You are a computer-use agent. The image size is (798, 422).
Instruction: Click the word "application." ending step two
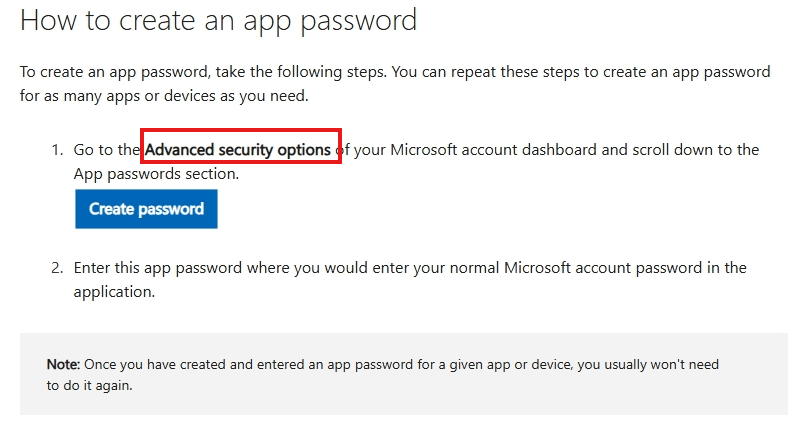pos(114,292)
